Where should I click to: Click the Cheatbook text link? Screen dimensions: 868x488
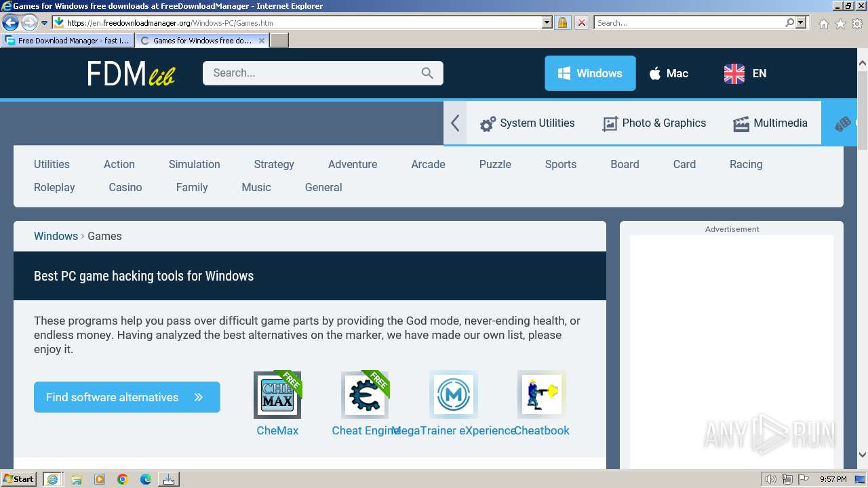coord(542,430)
